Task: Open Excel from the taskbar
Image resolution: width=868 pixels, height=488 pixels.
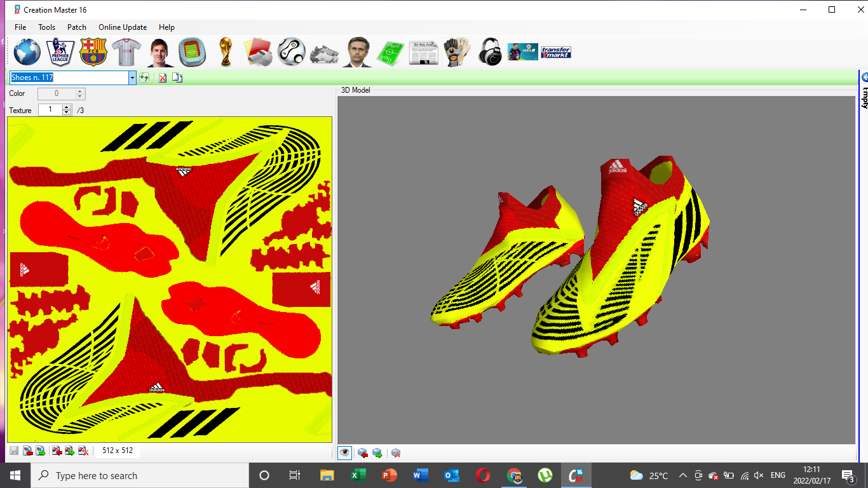Action: pos(358,475)
